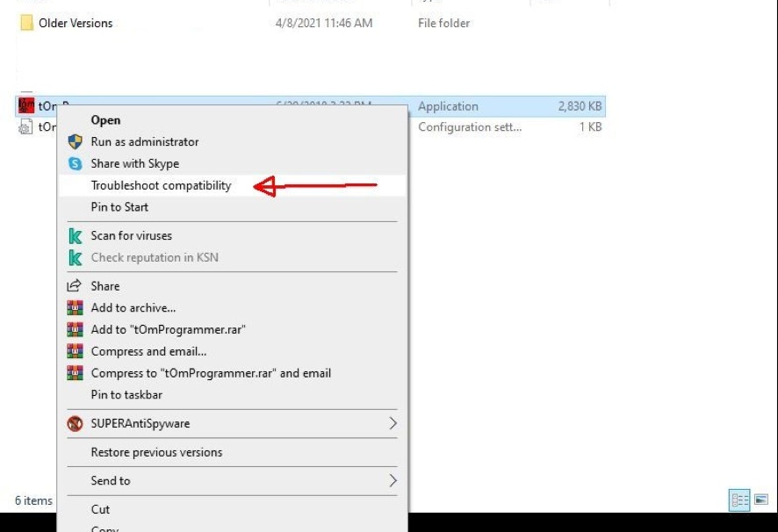Click the WinRAR icon beside Add to archive

76,308
